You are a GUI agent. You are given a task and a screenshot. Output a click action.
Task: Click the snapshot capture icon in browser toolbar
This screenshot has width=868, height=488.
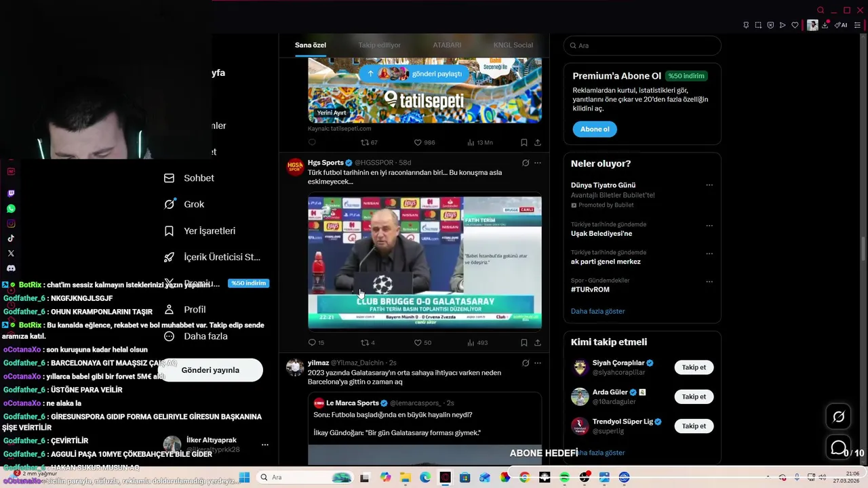pos(758,25)
